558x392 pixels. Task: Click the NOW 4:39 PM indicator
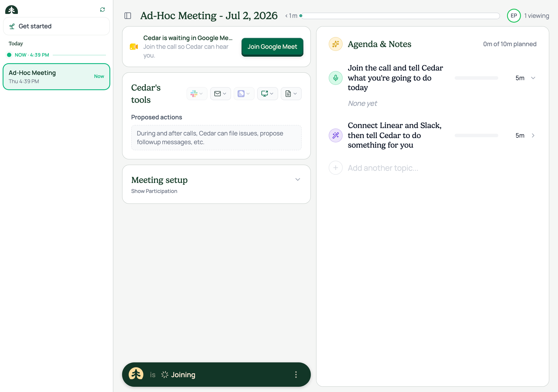click(32, 55)
